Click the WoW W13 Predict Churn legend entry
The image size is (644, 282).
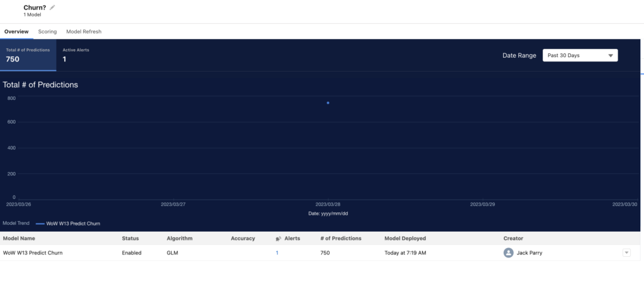click(x=68, y=224)
